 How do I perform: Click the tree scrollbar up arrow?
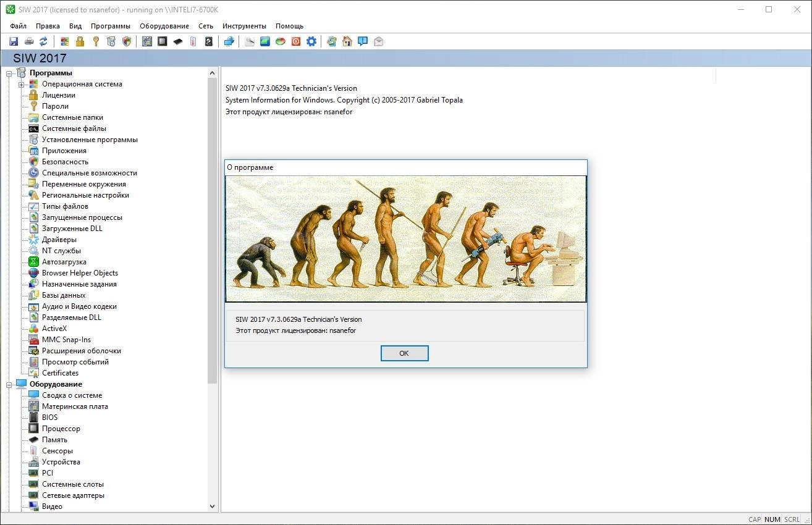click(213, 73)
